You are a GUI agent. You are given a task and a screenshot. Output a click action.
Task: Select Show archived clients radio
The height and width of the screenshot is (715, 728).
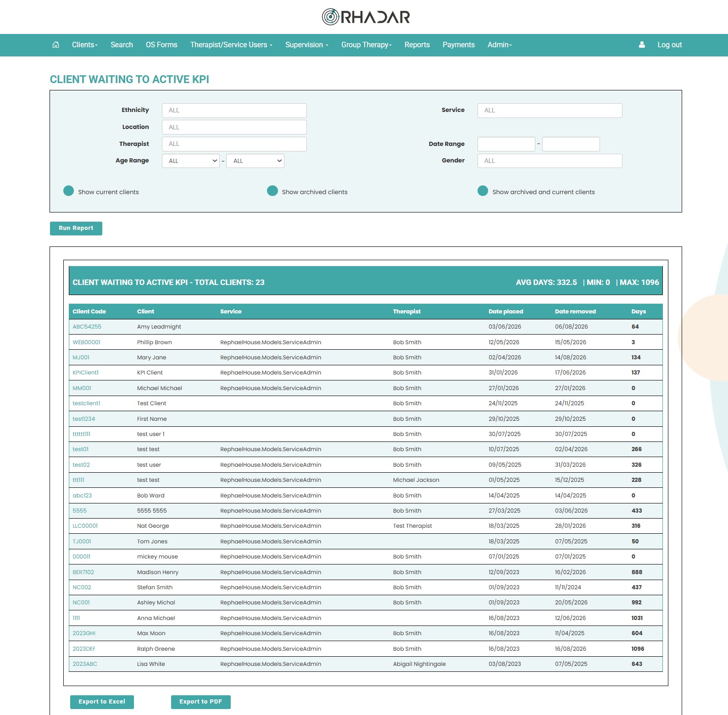272,191
